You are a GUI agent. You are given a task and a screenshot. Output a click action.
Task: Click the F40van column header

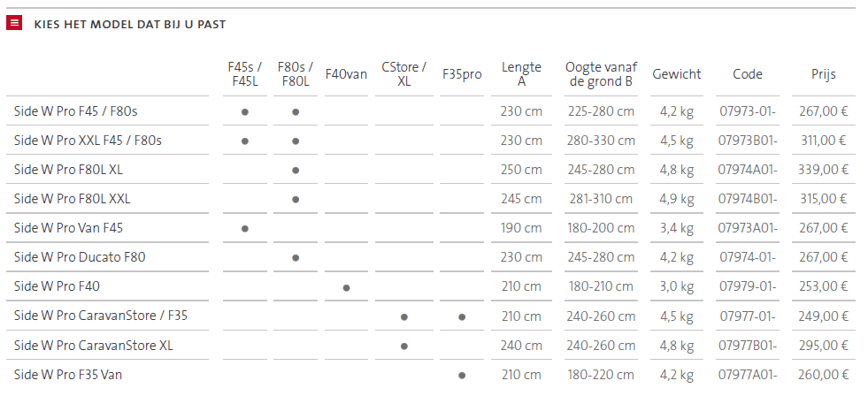(x=346, y=74)
